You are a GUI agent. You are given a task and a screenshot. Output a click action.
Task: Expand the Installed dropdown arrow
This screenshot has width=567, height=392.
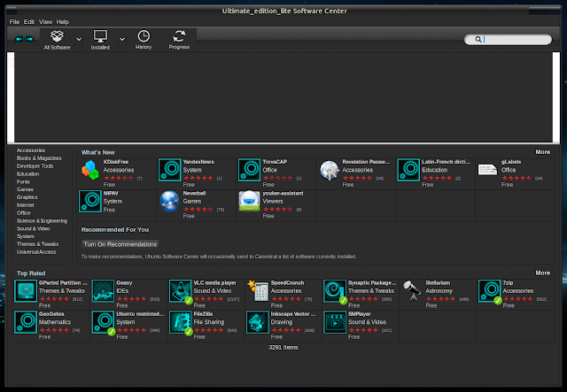coord(122,39)
